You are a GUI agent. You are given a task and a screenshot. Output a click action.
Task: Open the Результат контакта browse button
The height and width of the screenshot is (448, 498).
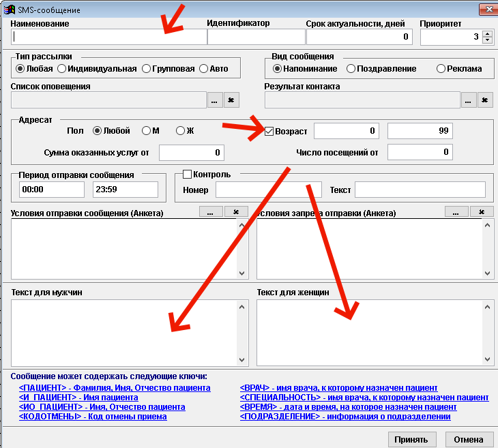tap(469, 100)
